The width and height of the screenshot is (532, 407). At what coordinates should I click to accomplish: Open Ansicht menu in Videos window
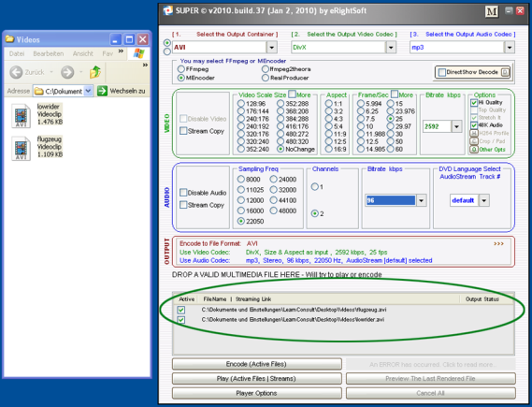(x=83, y=53)
